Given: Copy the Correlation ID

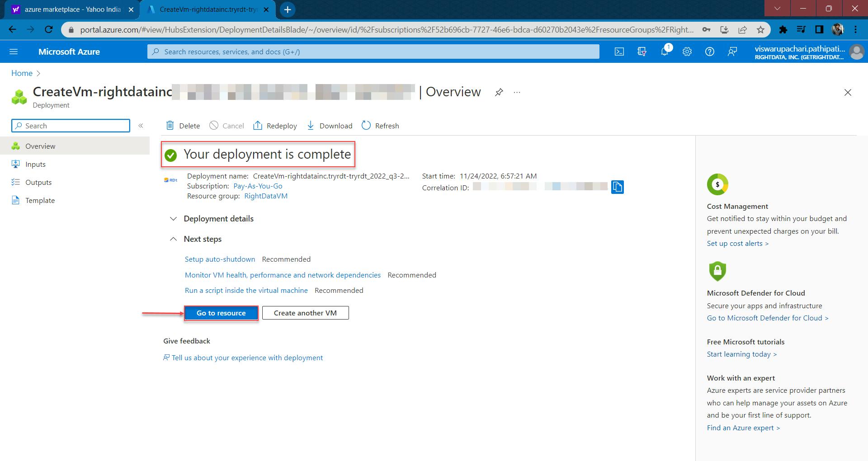Looking at the screenshot, I should click(x=618, y=187).
